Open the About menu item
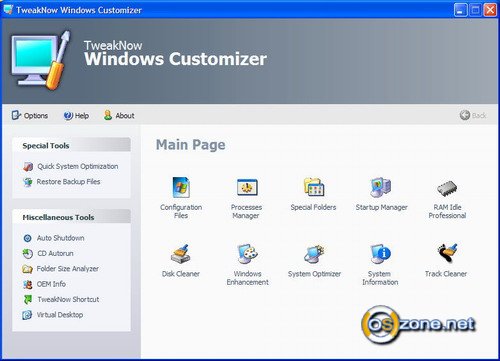500x361 pixels. [x=119, y=115]
